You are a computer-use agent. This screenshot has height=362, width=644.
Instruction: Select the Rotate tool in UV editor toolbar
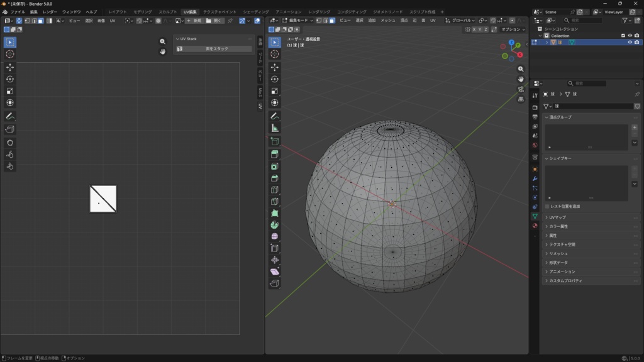tap(10, 79)
